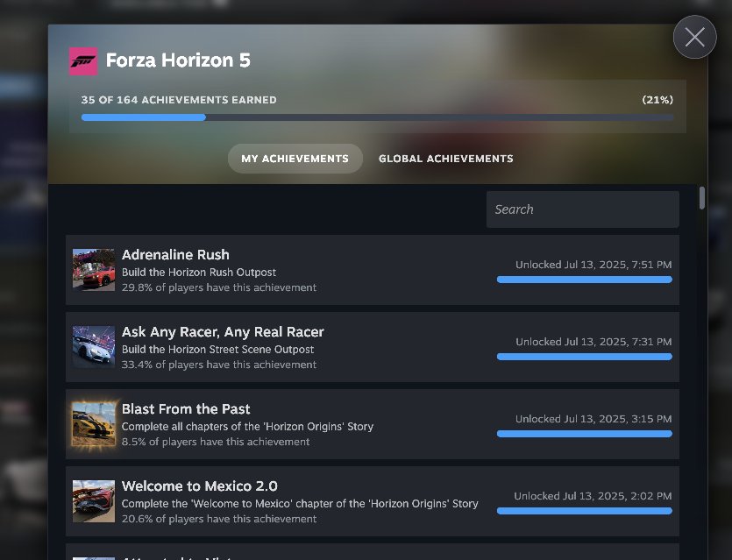The image size is (732, 560).
Task: Click the Ask Any Racer achievement description
Action: (217, 349)
